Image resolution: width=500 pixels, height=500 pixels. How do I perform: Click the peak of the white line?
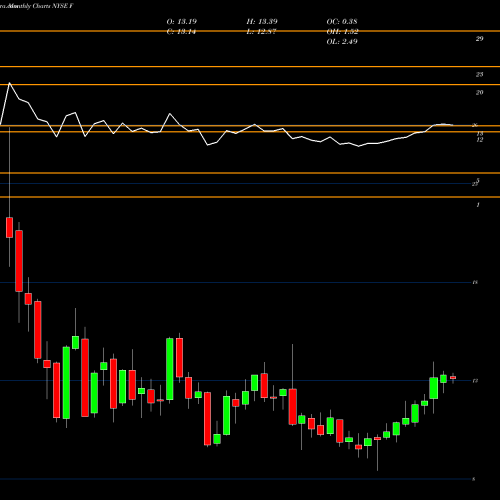pos(9,83)
